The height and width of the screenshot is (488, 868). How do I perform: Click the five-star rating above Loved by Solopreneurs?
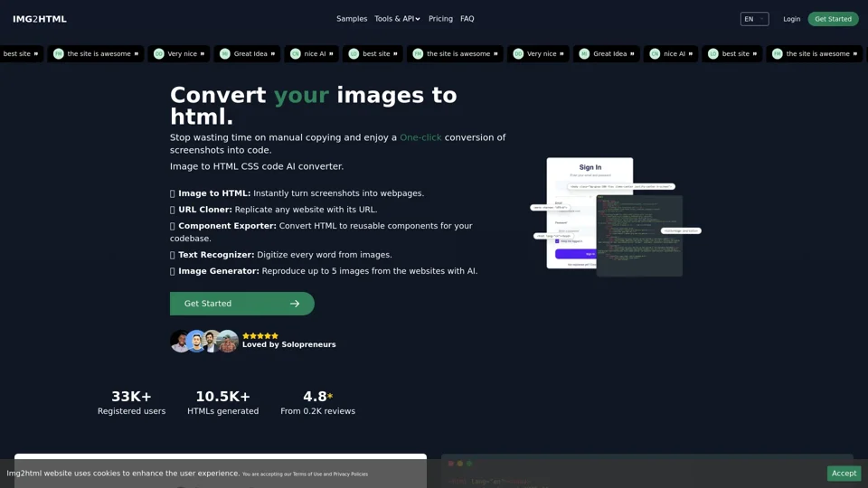[260, 336]
